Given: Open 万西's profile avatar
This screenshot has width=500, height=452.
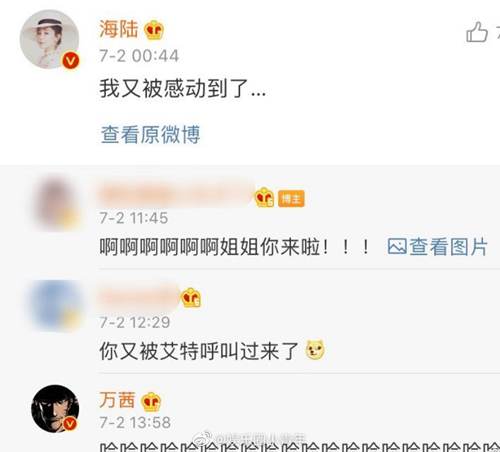Looking at the screenshot, I should [55, 409].
